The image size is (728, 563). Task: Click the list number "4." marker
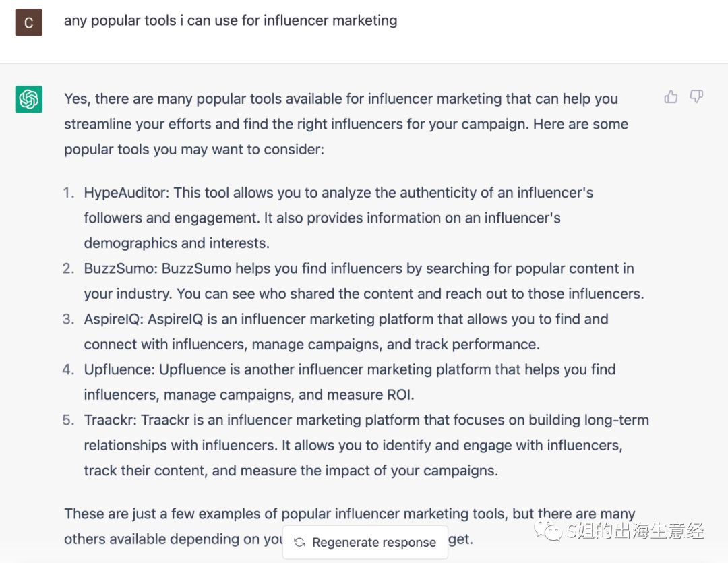[x=69, y=369]
